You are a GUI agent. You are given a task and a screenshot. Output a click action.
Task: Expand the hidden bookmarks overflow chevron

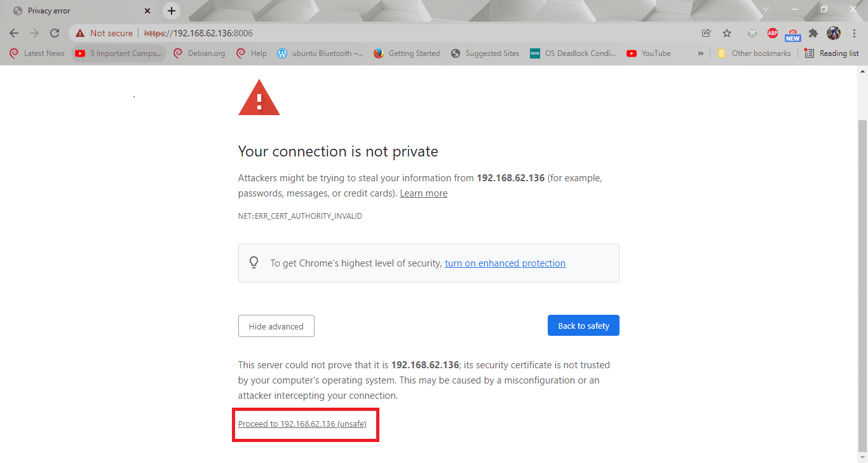[701, 53]
